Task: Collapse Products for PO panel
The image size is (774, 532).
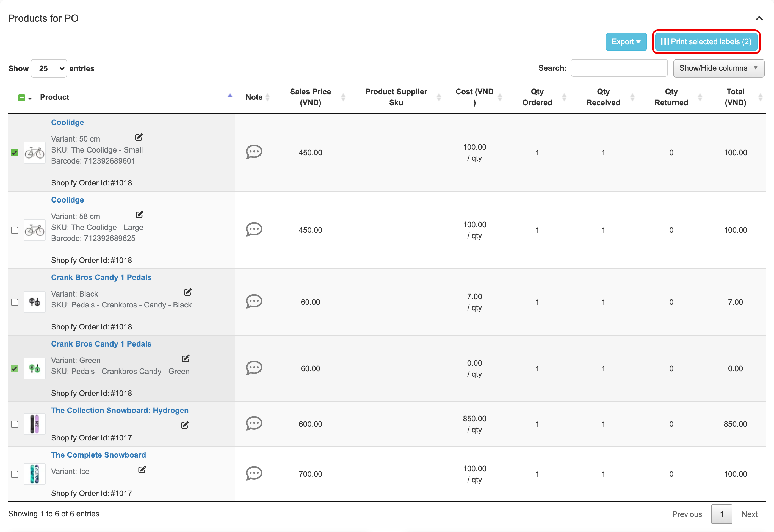Action: tap(759, 18)
